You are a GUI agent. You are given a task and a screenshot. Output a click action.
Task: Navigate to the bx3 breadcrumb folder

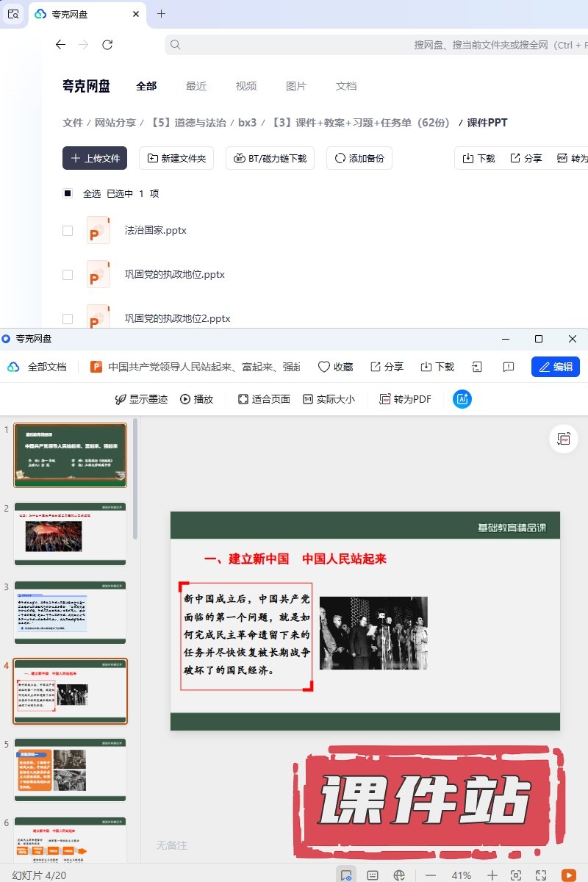[247, 123]
